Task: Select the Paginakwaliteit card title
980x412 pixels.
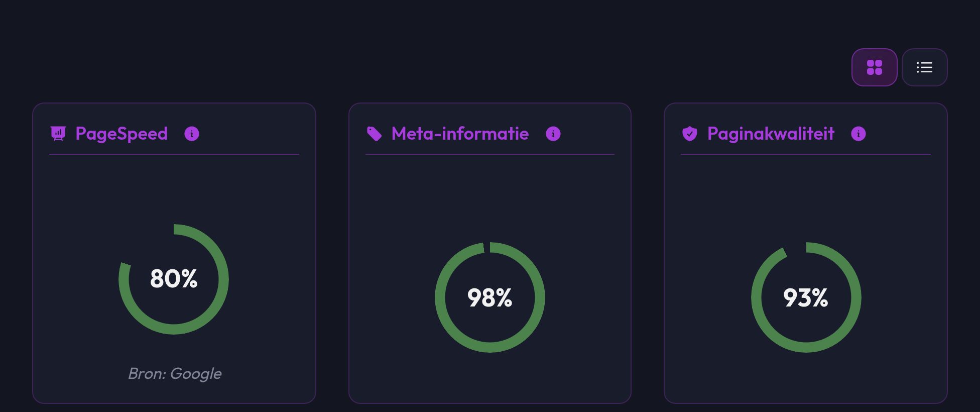Action: [771, 134]
